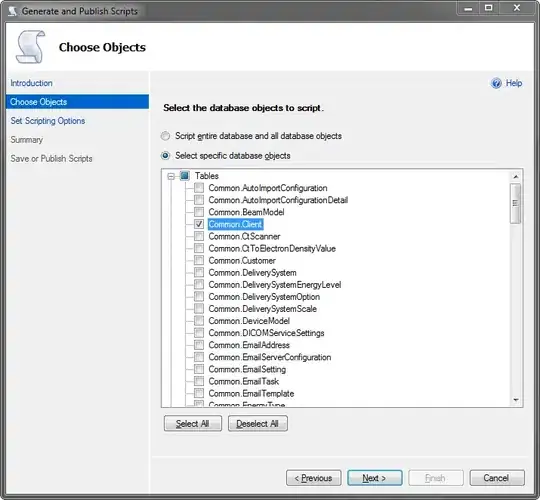This screenshot has width=540, height=500.
Task: Select Common.DeviceModel table label
Action: [249, 321]
